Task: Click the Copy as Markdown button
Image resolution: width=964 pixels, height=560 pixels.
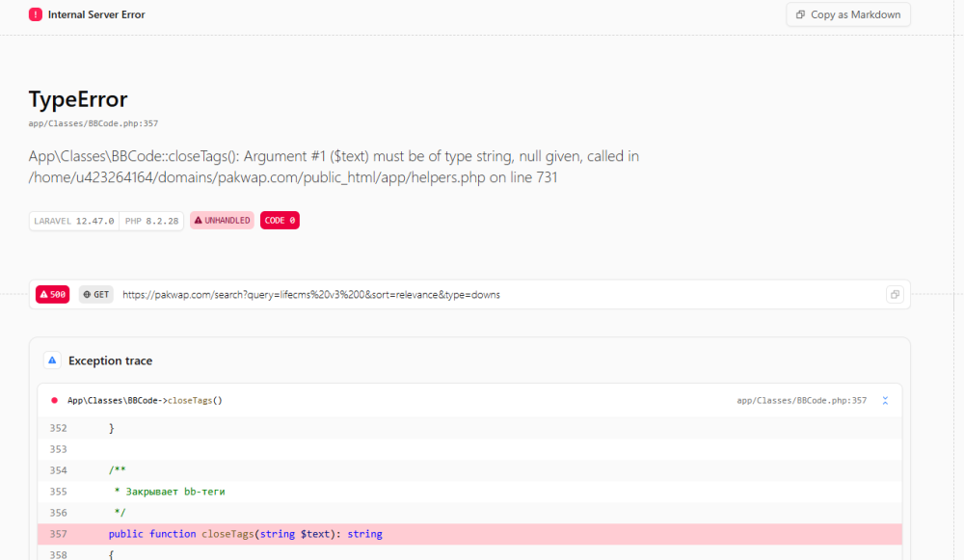Action: [x=847, y=14]
